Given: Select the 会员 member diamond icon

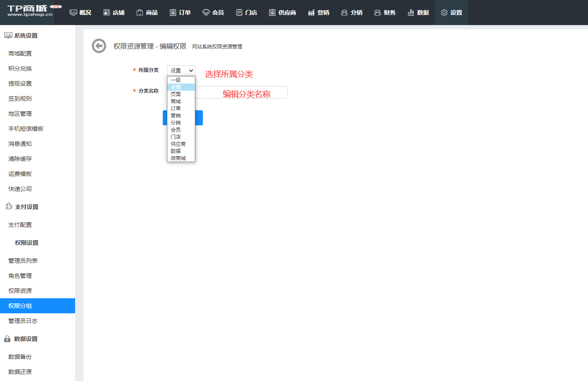Looking at the screenshot, I should 206,13.
